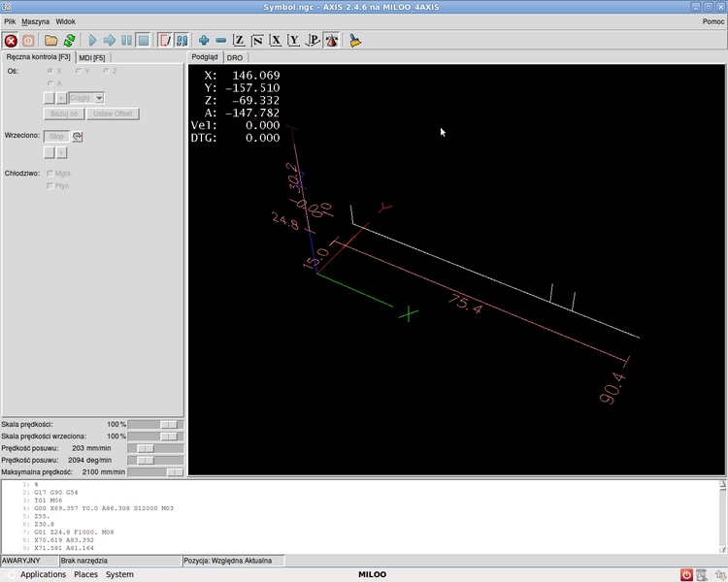Switch to top Z view
This screenshot has height=582, width=728.
239,41
